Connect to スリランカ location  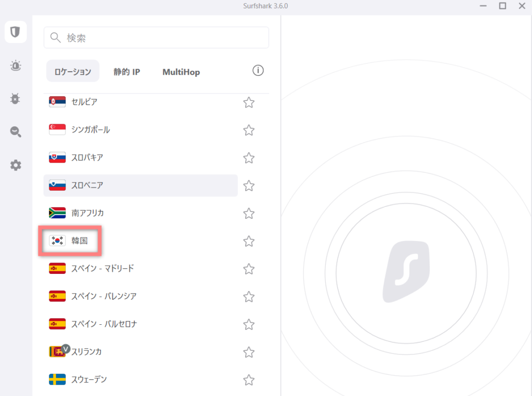pyautogui.click(x=140, y=352)
